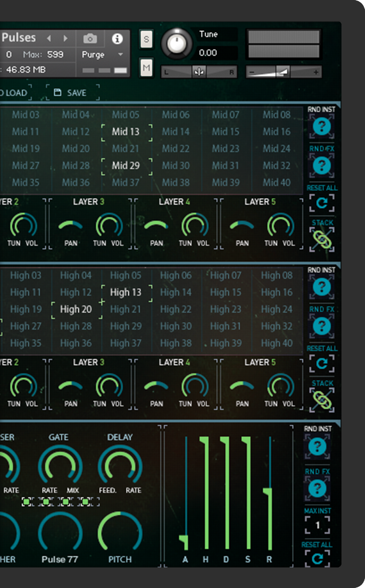Randomize FX in the Mid section
Screen dimensions: 365x588
pyautogui.click(x=322, y=165)
